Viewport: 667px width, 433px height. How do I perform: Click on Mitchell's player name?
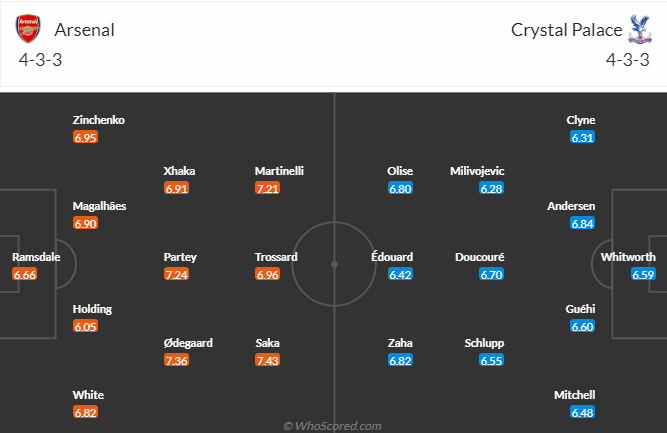(x=575, y=395)
